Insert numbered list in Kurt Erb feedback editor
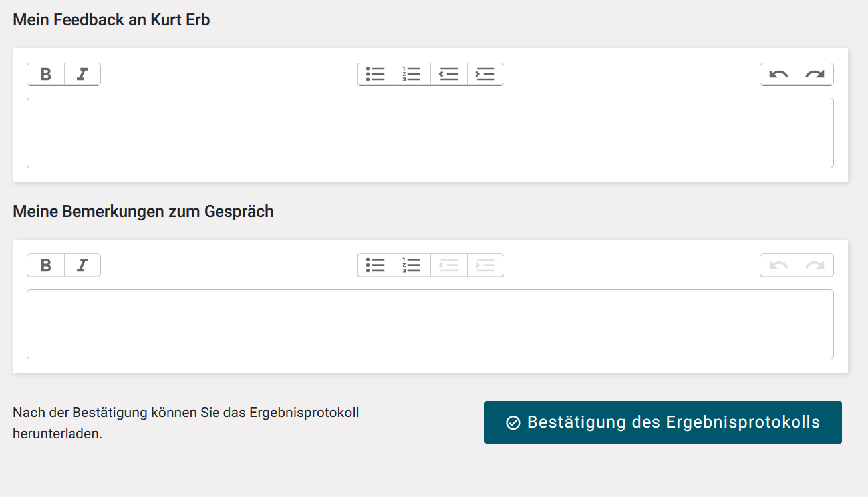 [x=412, y=75]
